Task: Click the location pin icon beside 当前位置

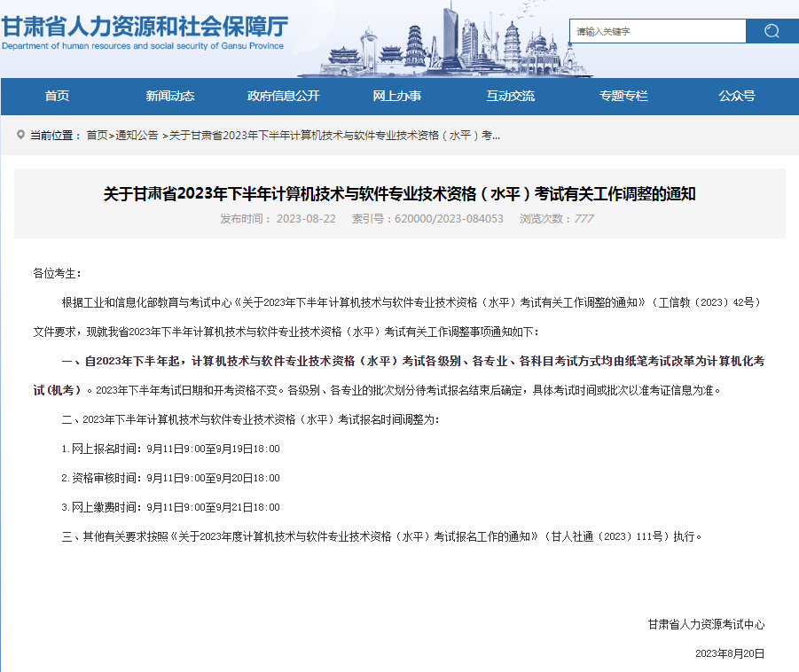Action: click(20, 136)
